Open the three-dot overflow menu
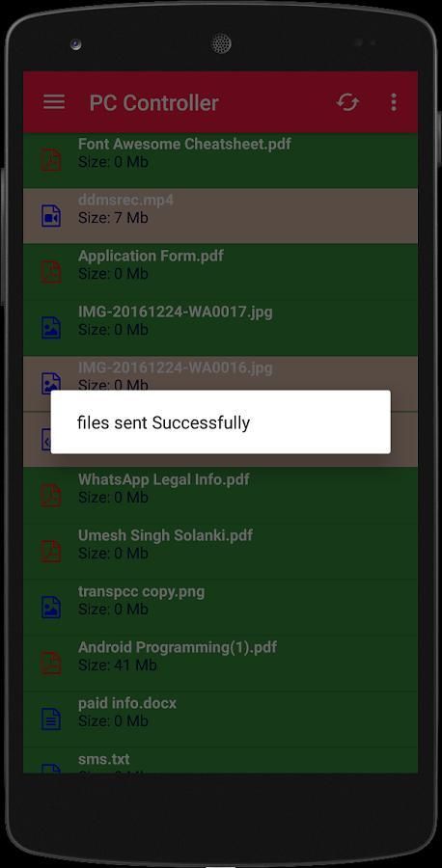Image resolution: width=442 pixels, height=868 pixels. coord(393,102)
